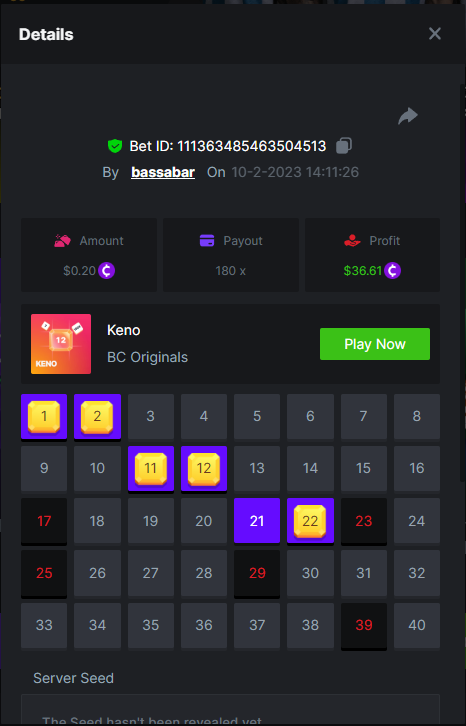Viewport: 466px width, 726px height.
Task: Click Keno tile number 40
Action: [x=417, y=625]
